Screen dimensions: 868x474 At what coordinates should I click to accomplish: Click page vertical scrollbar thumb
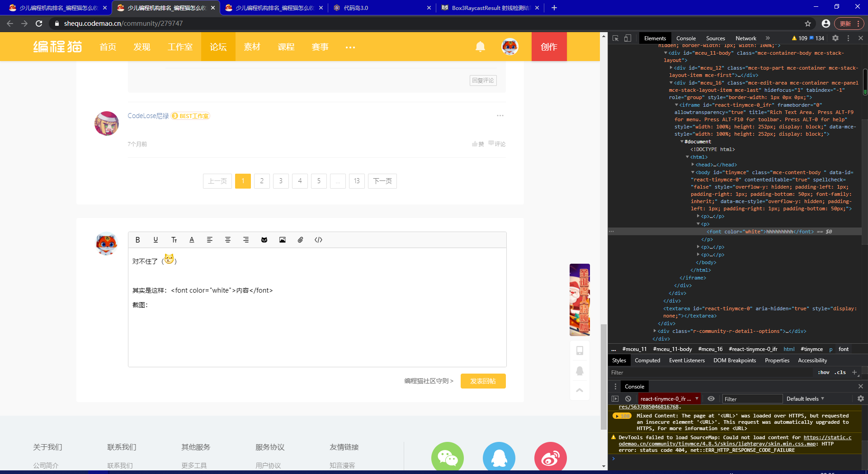pyautogui.click(x=604, y=377)
